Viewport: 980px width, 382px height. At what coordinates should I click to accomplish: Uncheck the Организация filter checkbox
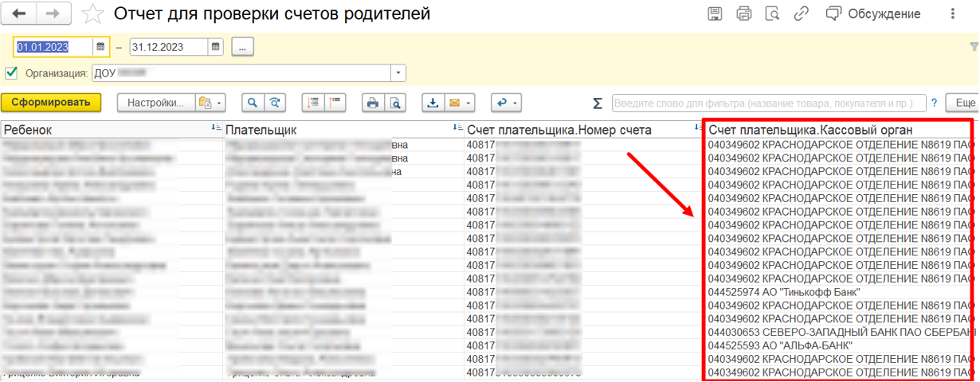click(11, 73)
